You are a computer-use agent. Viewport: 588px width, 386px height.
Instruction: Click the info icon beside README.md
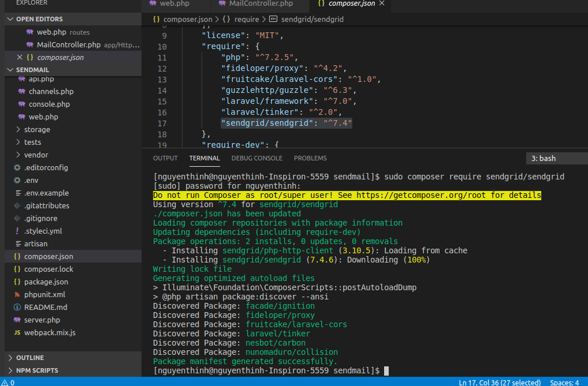click(x=17, y=308)
